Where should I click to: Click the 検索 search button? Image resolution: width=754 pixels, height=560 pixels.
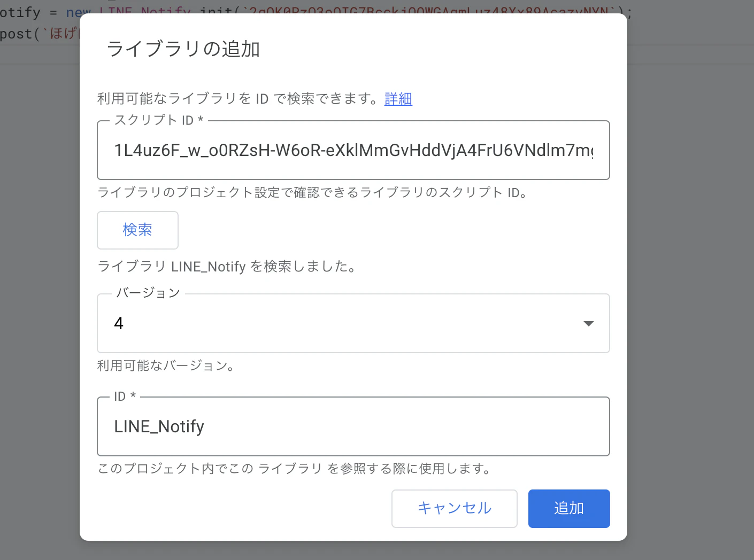[x=137, y=230]
